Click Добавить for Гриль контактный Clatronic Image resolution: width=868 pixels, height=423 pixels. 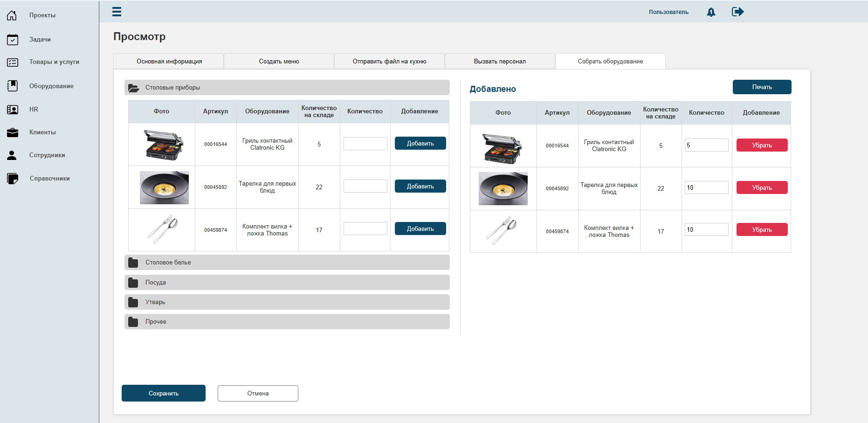[x=420, y=143]
